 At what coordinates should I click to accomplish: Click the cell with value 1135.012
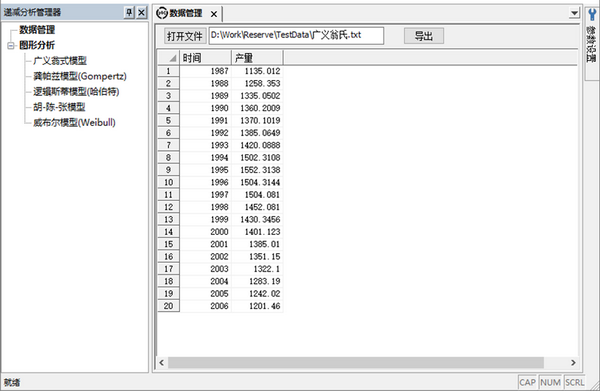coord(257,71)
